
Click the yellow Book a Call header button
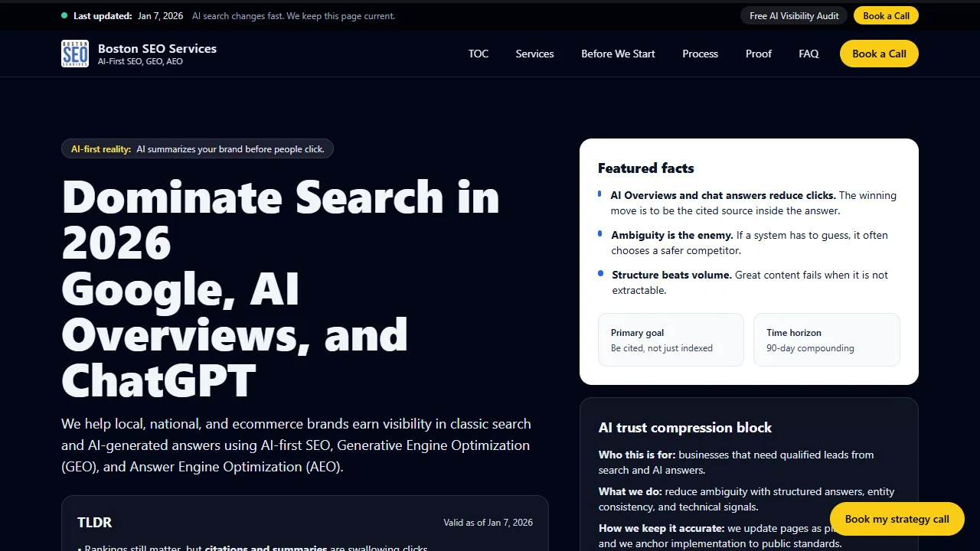pyautogui.click(x=878, y=54)
